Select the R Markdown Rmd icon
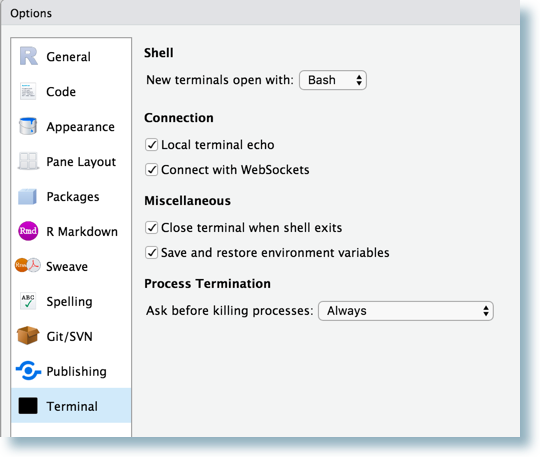This screenshot has width=540, height=457. point(28,231)
